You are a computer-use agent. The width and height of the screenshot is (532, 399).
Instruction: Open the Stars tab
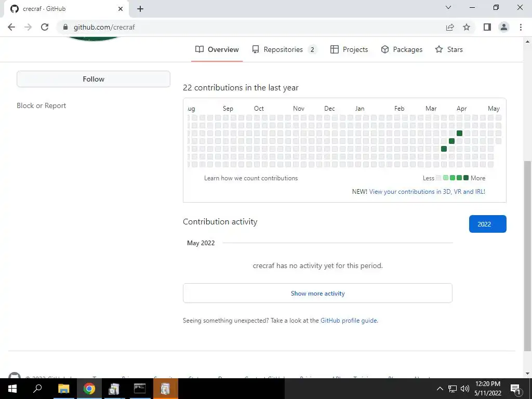tap(449, 49)
